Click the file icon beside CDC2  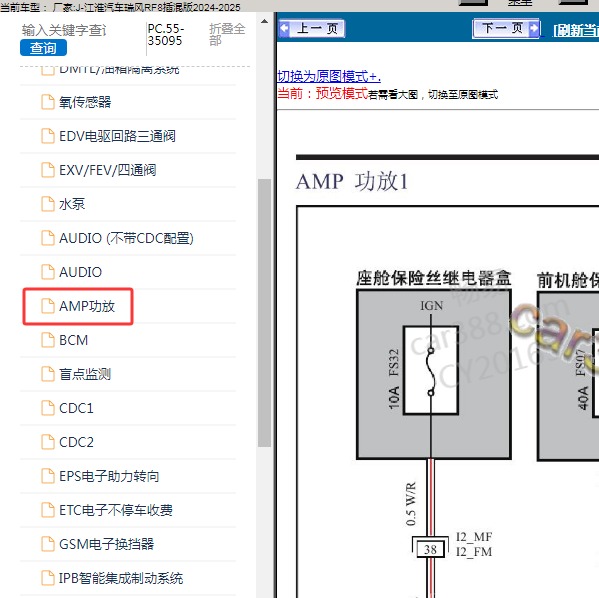click(x=48, y=442)
